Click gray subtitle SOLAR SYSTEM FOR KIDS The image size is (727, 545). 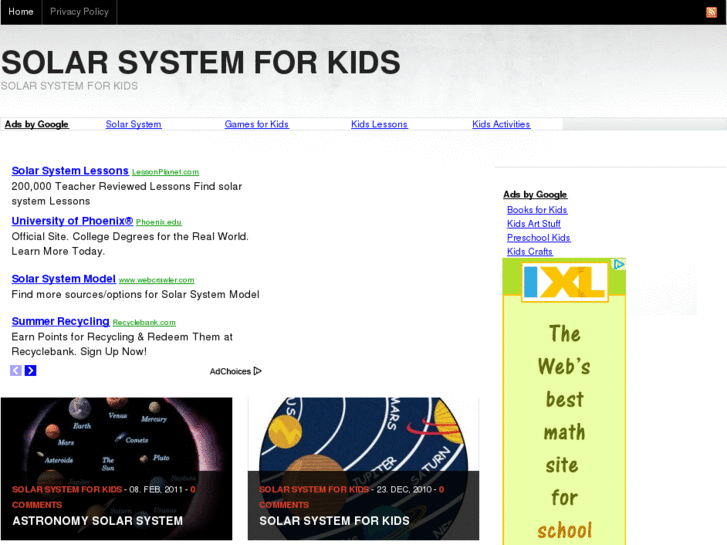(x=70, y=86)
